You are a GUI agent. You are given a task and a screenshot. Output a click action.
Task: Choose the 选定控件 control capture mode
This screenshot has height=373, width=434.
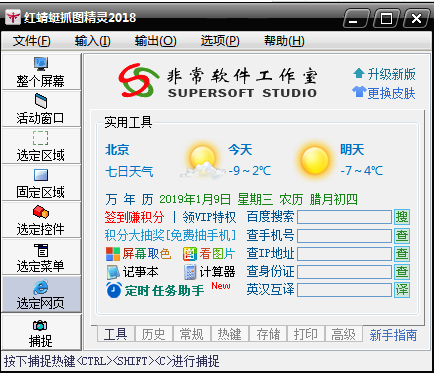41,219
